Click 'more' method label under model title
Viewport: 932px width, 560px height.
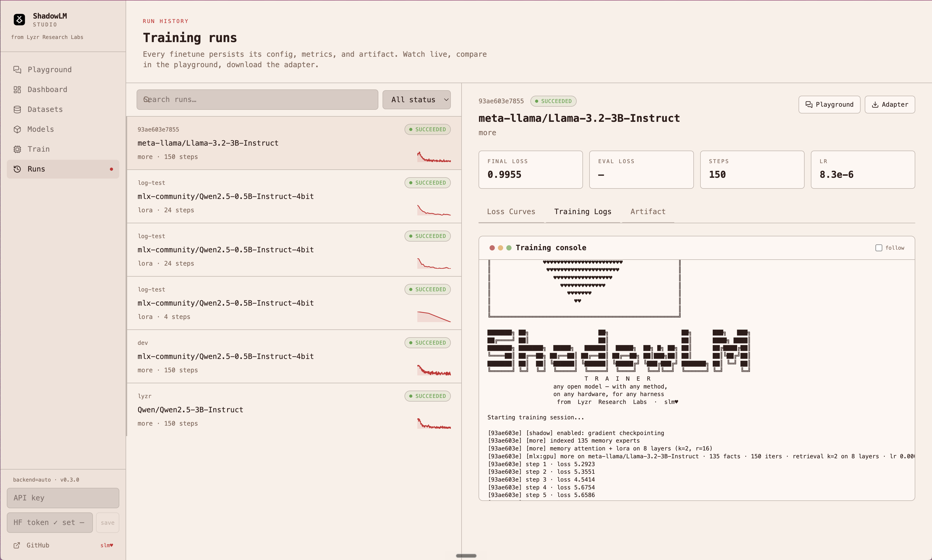coord(487,133)
